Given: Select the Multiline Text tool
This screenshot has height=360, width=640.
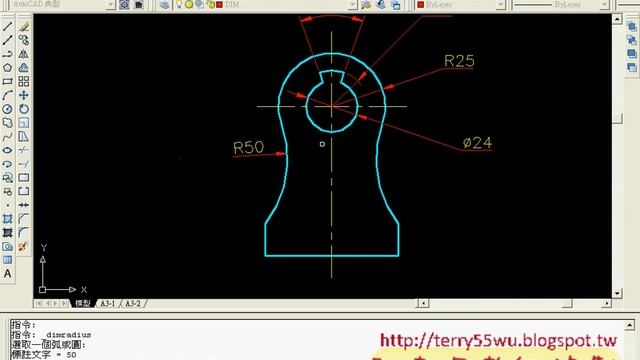Looking at the screenshot, I should point(7,274).
